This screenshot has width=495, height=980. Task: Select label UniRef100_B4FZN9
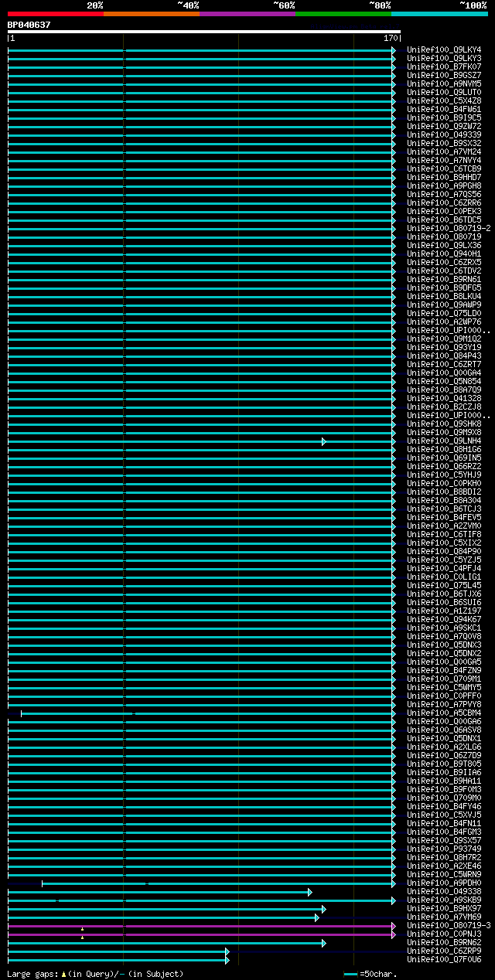[x=444, y=671]
